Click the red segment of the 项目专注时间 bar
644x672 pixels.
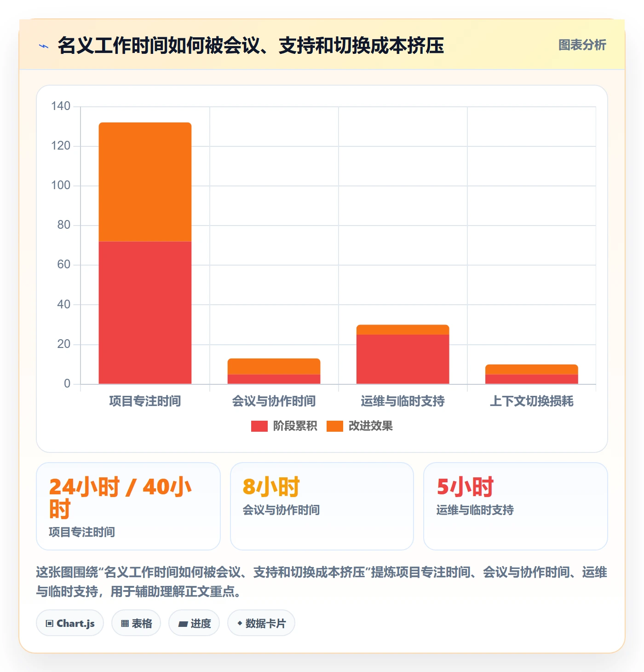(x=145, y=313)
